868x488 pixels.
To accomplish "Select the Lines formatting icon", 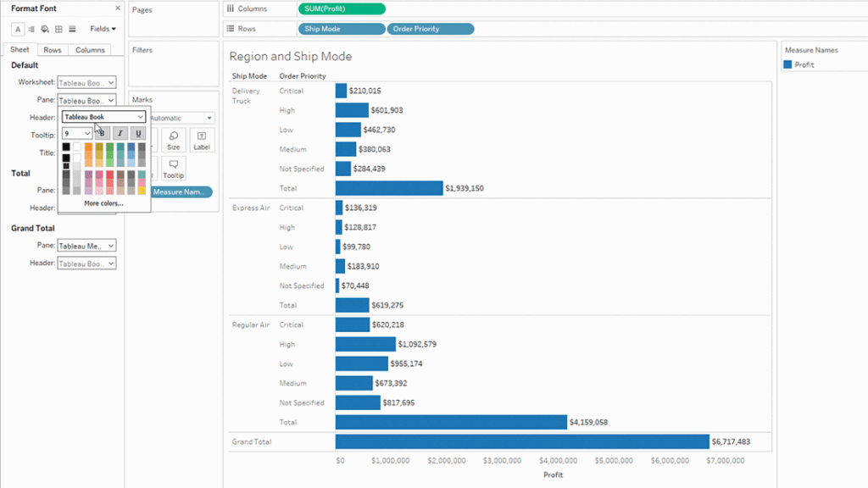I will pos(72,28).
